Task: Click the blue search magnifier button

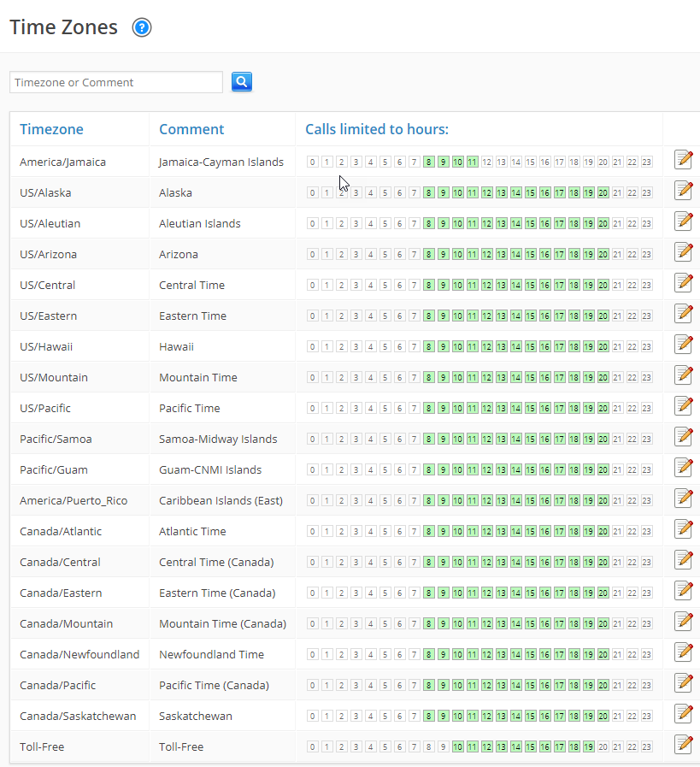Action: click(242, 82)
